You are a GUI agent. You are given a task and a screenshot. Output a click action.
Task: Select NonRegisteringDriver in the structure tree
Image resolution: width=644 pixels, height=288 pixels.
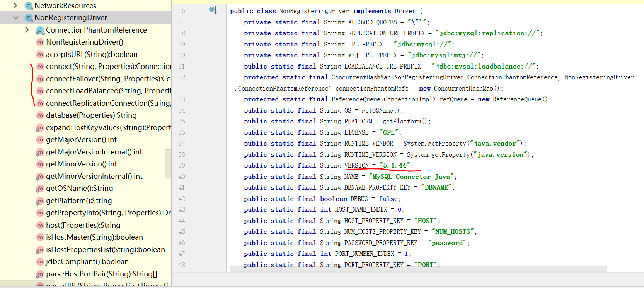pos(71,17)
